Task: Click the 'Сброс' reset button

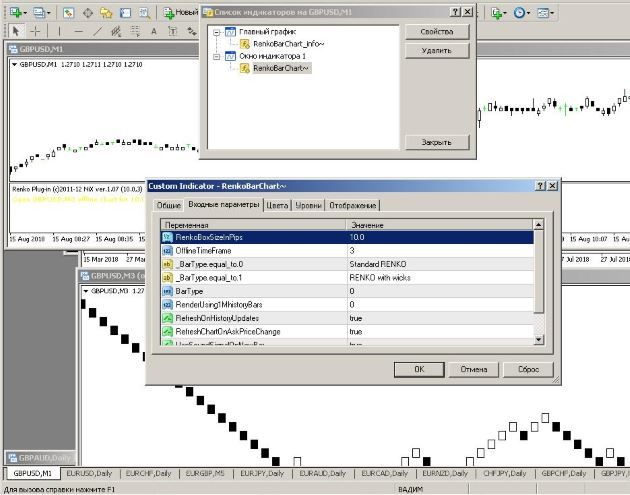Action: pos(526,369)
